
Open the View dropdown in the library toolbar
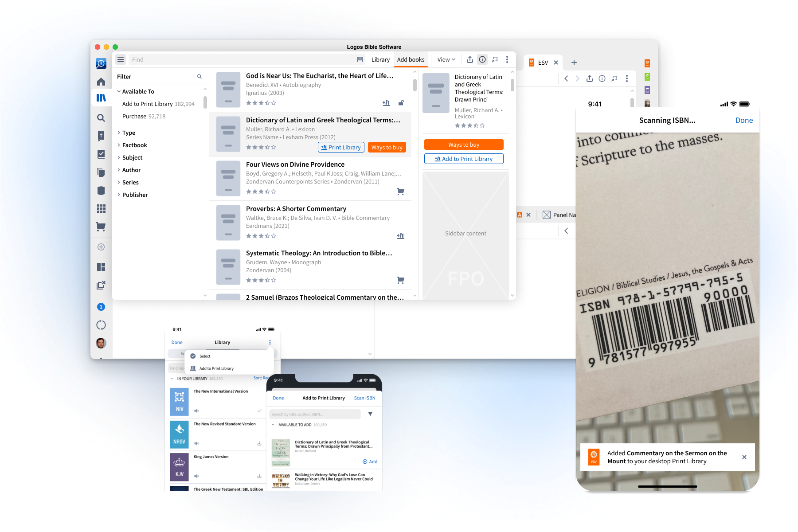(446, 59)
